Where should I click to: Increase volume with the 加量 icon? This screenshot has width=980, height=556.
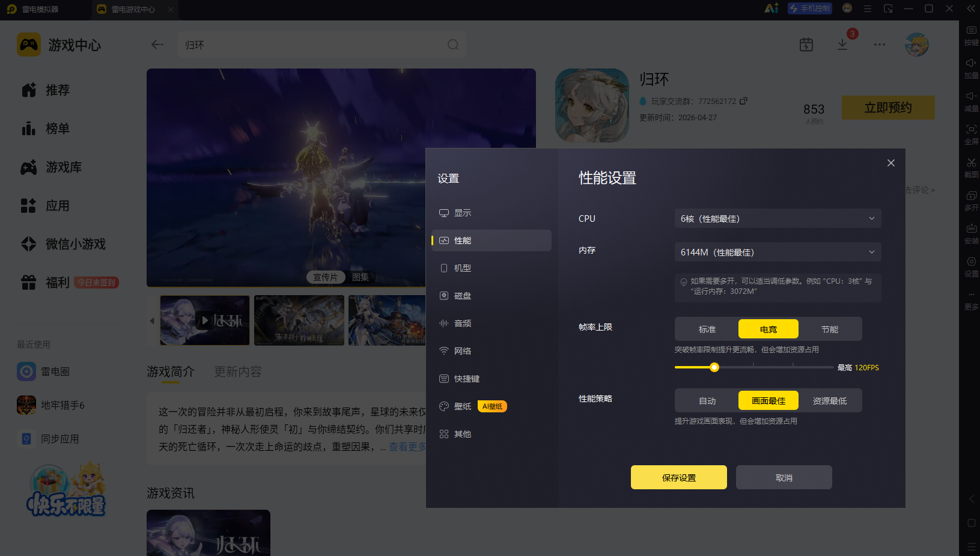click(x=971, y=69)
